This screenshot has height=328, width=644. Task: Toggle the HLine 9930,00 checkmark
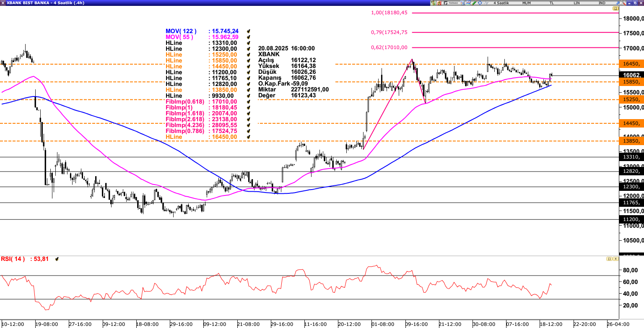tap(249, 96)
